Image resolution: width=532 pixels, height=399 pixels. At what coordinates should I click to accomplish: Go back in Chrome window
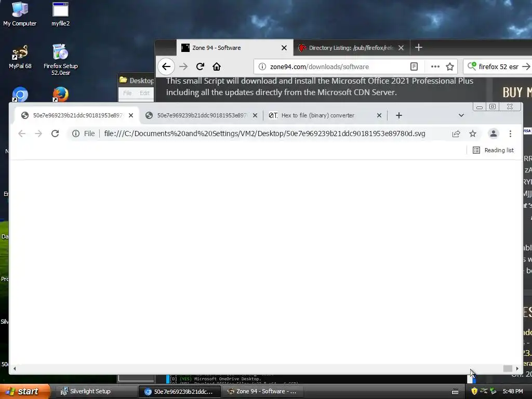coord(22,134)
